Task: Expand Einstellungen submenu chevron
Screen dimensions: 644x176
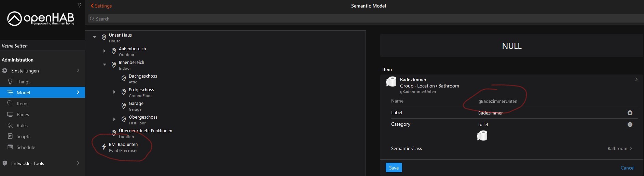Action: (78, 70)
